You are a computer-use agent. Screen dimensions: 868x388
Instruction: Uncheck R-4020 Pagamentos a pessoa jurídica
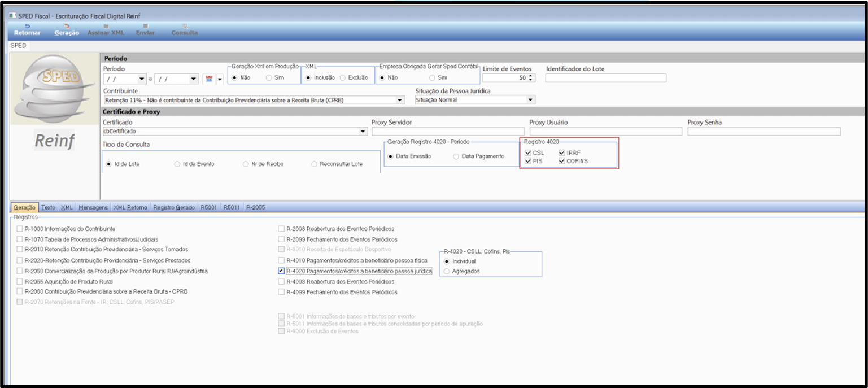tap(281, 271)
